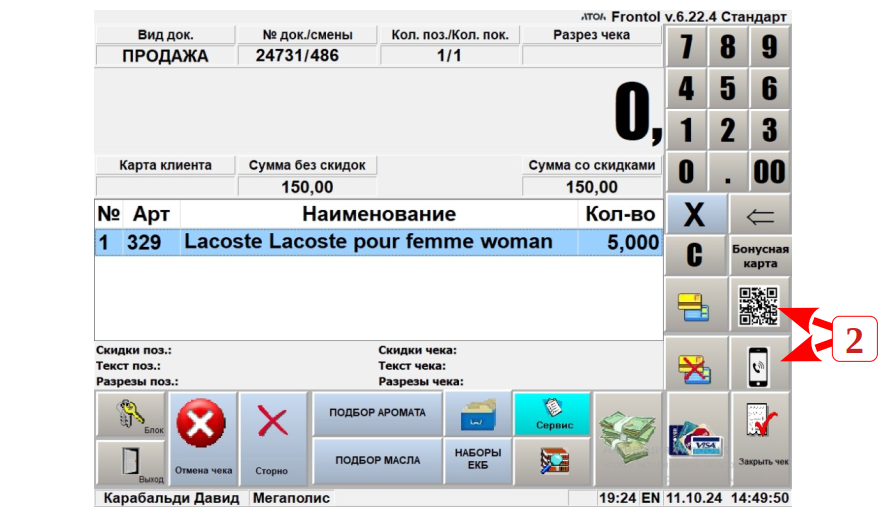Click quantity value 5,000 cell
This screenshot has width=891, height=518.
(621, 243)
